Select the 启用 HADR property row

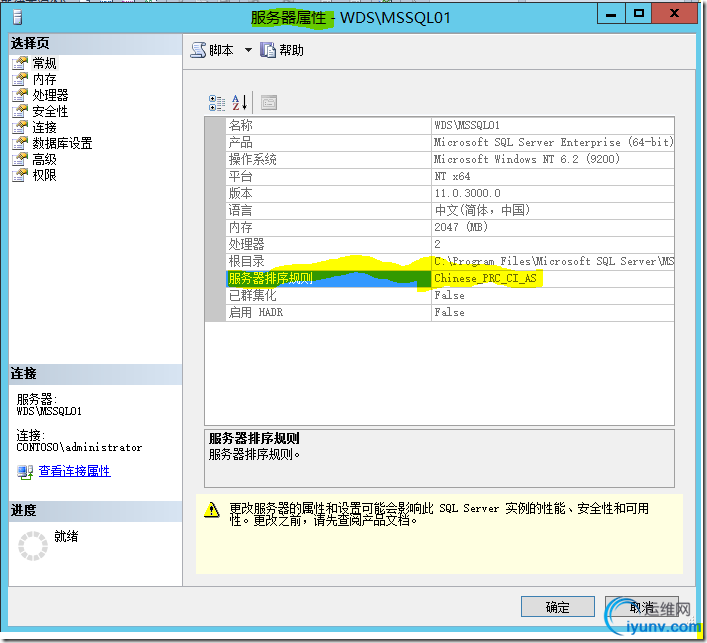pos(450,312)
